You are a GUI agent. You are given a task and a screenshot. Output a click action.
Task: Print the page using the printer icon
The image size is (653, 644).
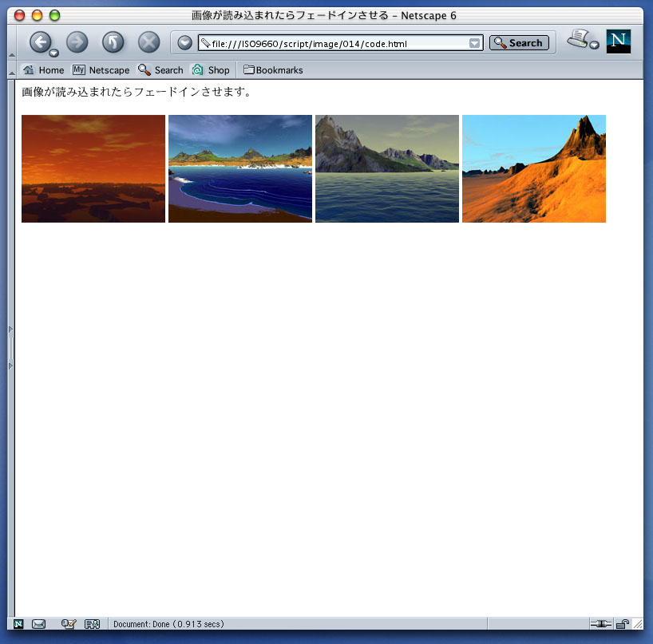(579, 38)
